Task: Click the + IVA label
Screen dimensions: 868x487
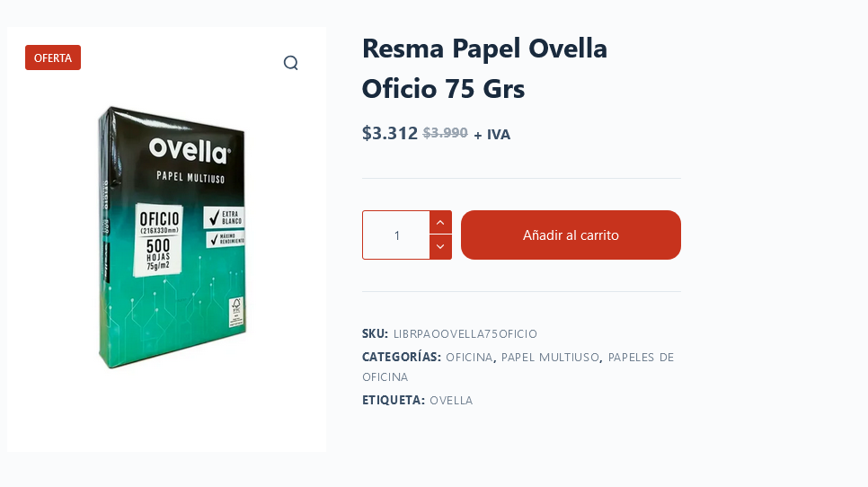Action: click(x=492, y=135)
